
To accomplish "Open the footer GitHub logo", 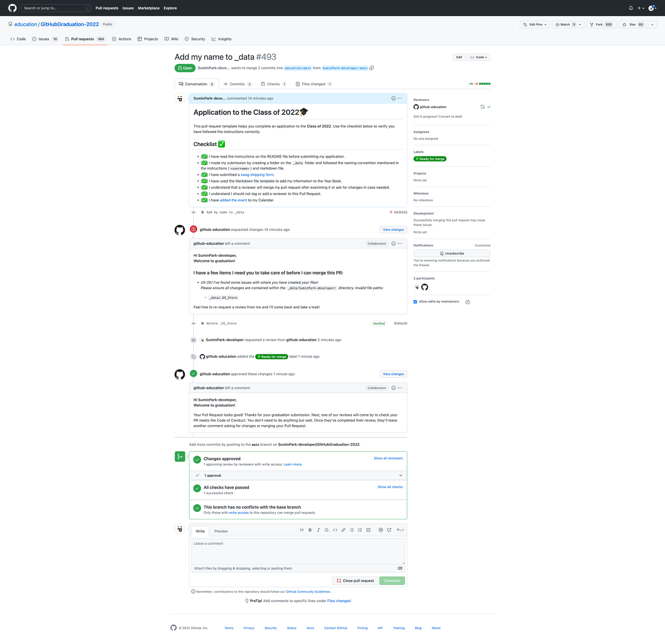I will (174, 628).
